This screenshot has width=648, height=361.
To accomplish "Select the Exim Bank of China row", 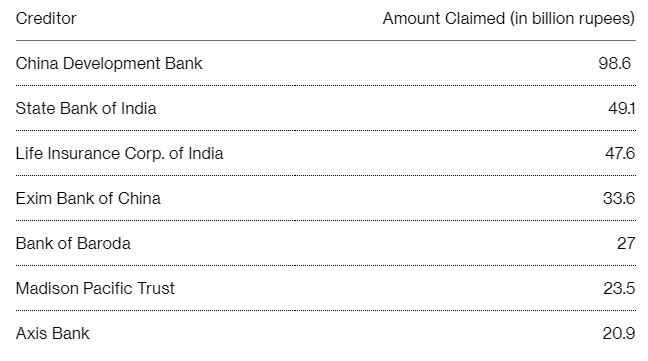I will (326, 199).
